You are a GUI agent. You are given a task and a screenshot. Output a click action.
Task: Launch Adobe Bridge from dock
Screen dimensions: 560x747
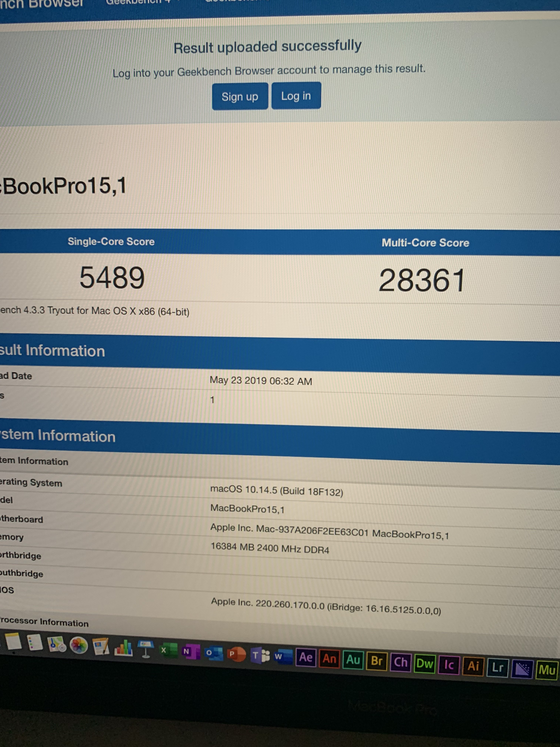click(376, 660)
